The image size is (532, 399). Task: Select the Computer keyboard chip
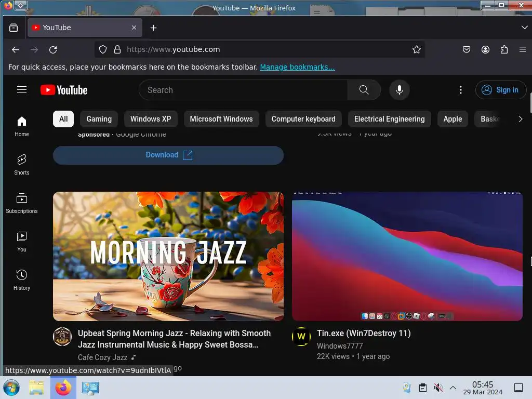pyautogui.click(x=303, y=119)
